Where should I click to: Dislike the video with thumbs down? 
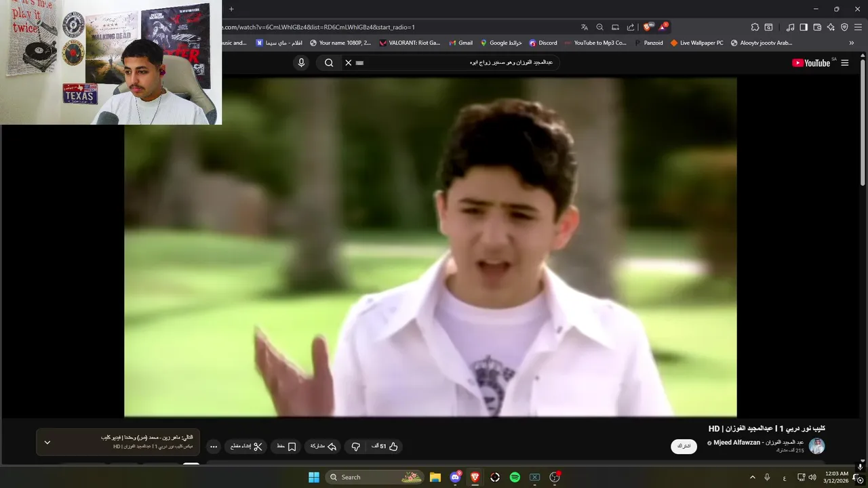[x=355, y=447]
